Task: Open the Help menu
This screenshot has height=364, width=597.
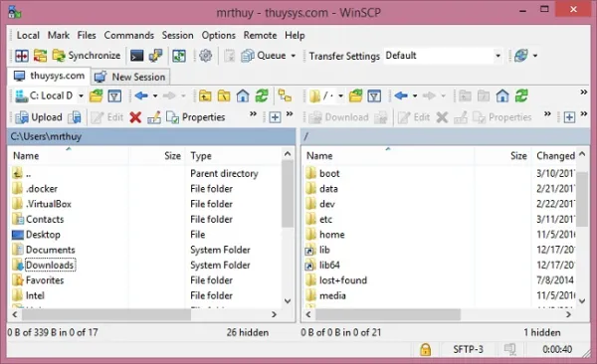Action: (295, 36)
